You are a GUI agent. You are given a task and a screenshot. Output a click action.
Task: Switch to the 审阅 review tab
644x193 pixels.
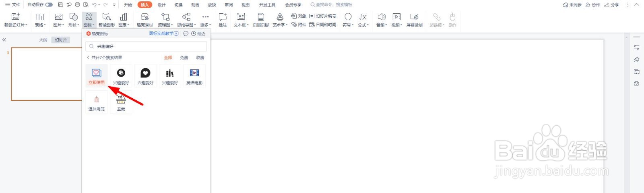click(229, 5)
